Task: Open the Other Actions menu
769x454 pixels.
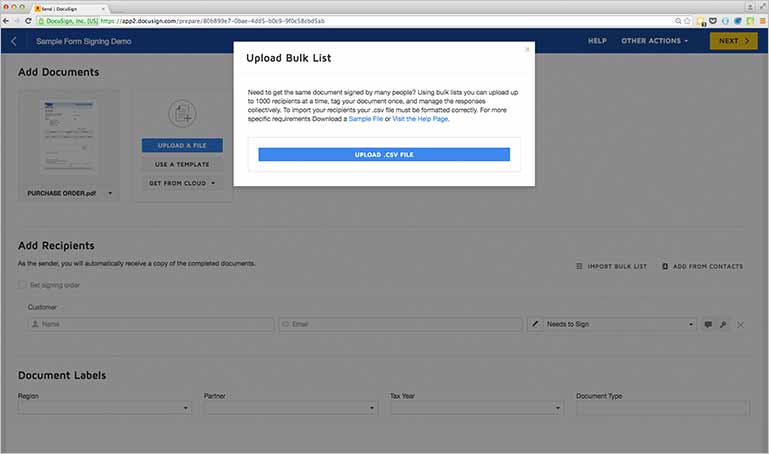Action: [x=654, y=41]
